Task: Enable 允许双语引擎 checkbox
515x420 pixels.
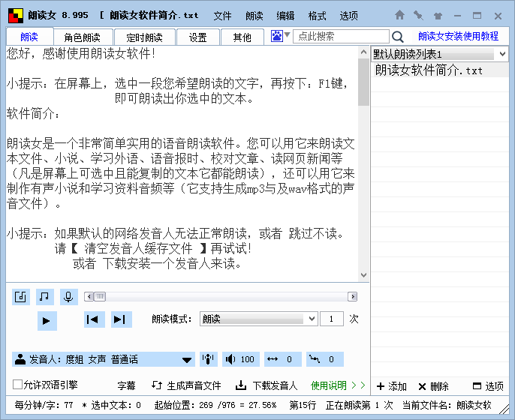Action: pyautogui.click(x=17, y=384)
